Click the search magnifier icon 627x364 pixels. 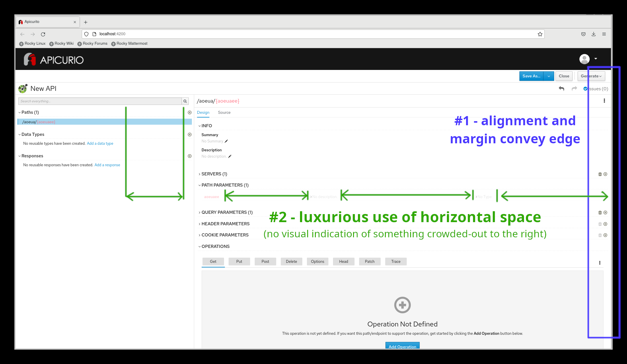(185, 101)
